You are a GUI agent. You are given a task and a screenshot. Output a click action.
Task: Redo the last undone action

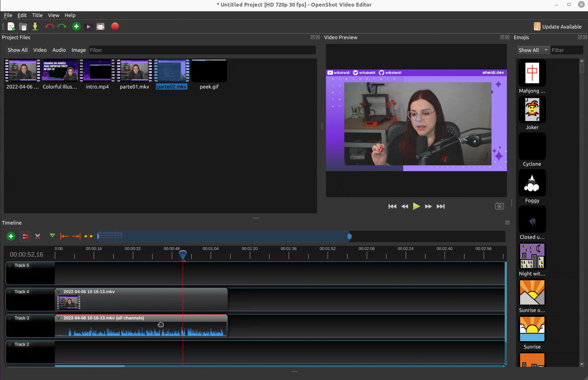(61, 26)
